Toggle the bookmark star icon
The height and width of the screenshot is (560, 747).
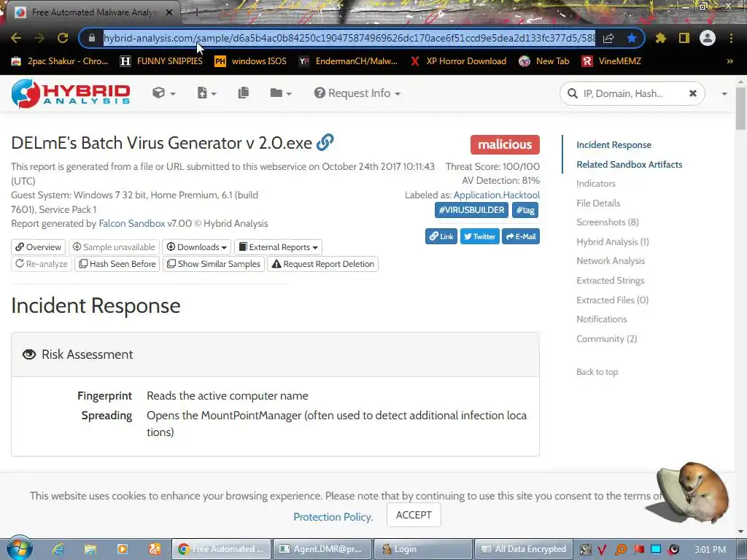pyautogui.click(x=632, y=38)
